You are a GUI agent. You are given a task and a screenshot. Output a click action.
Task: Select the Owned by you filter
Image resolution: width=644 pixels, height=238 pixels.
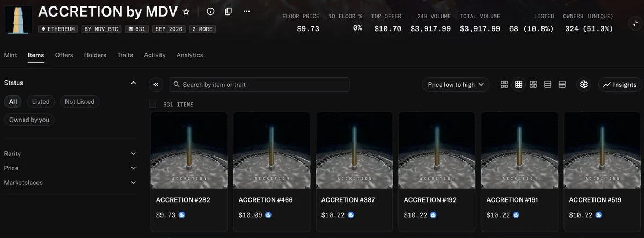pyautogui.click(x=29, y=120)
